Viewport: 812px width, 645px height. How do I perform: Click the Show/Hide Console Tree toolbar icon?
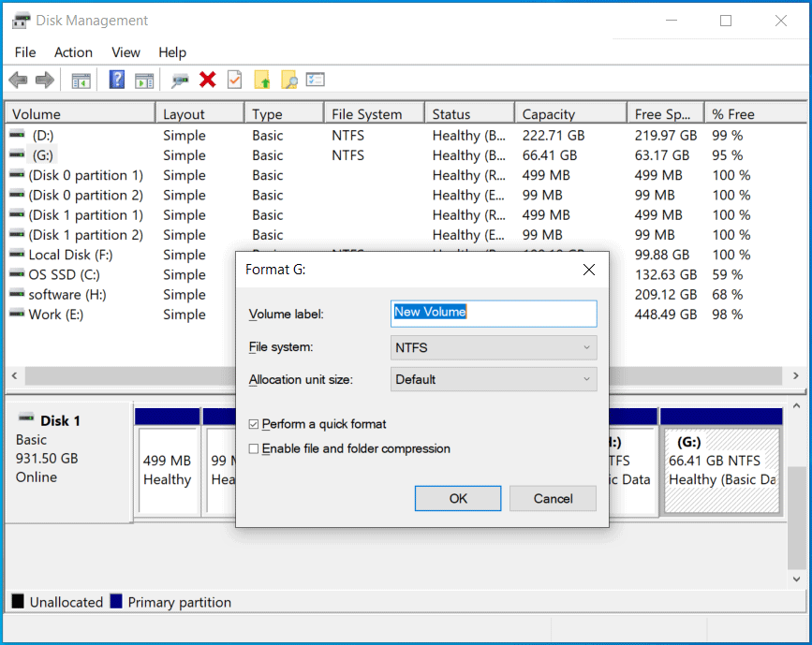click(x=81, y=80)
